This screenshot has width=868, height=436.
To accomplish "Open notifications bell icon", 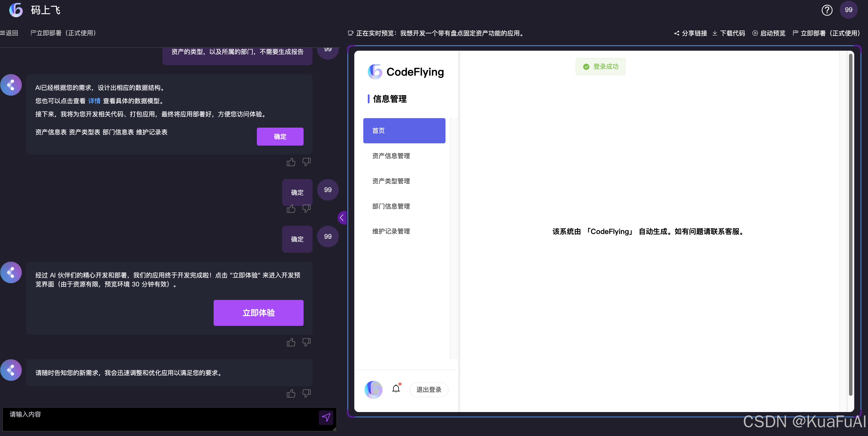I will tap(396, 389).
